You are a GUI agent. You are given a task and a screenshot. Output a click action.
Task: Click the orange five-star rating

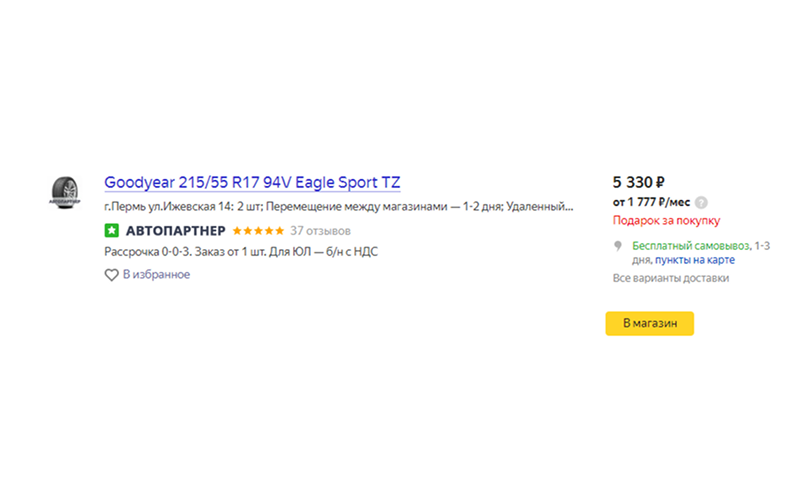click(x=257, y=231)
